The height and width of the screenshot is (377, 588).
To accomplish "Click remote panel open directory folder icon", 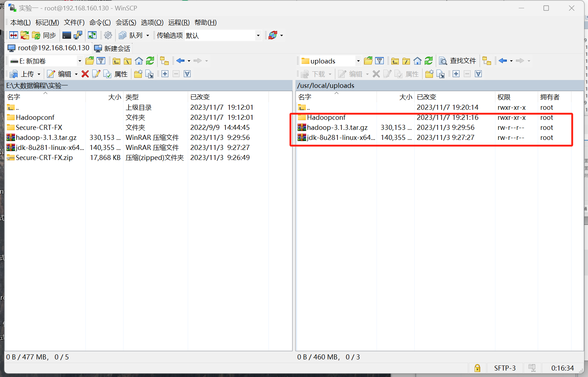I will point(368,61).
